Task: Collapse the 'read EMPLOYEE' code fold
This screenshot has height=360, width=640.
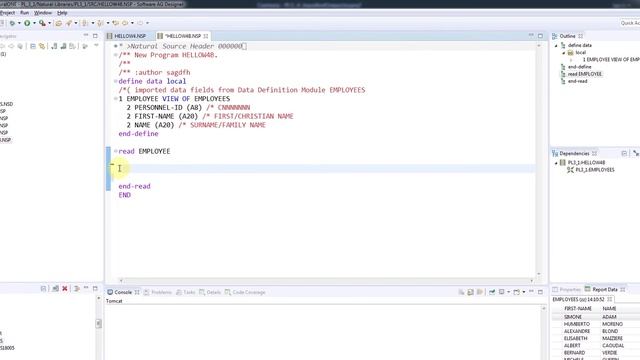Action: 116,151
